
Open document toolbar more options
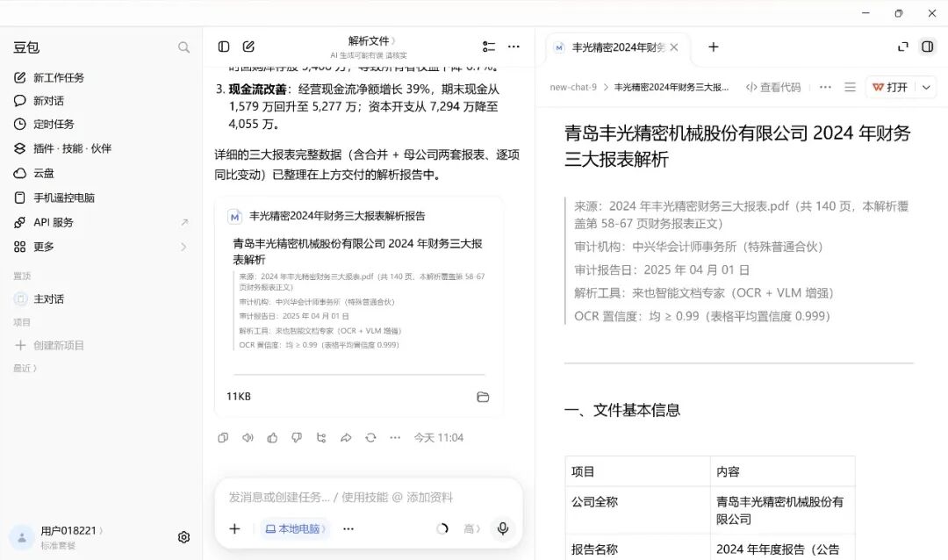[825, 87]
